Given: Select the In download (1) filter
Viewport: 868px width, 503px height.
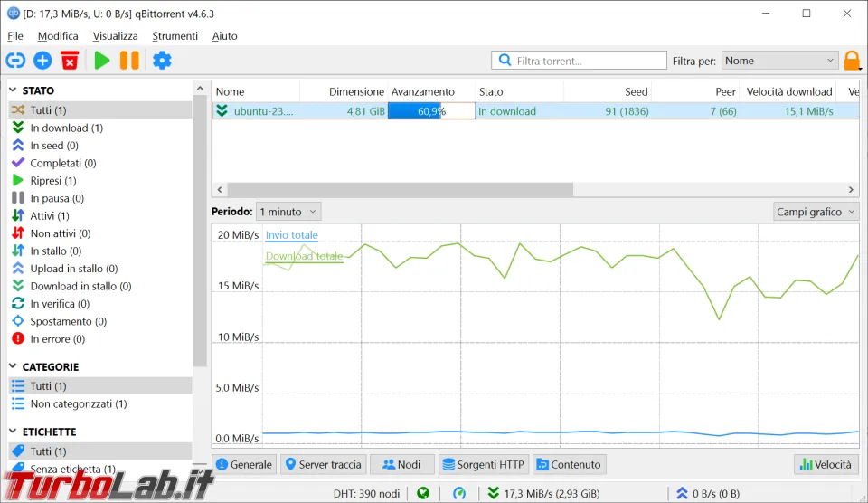Looking at the screenshot, I should click(100, 128).
